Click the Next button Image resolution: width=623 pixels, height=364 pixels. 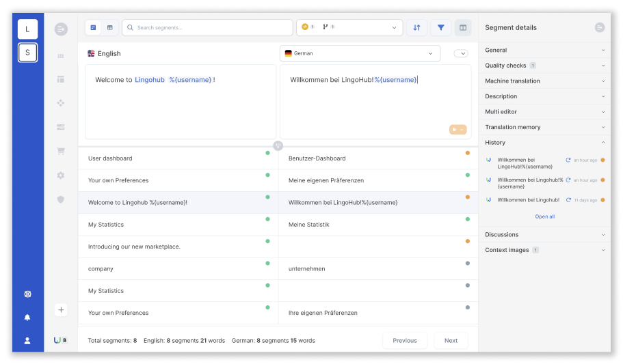[451, 341]
